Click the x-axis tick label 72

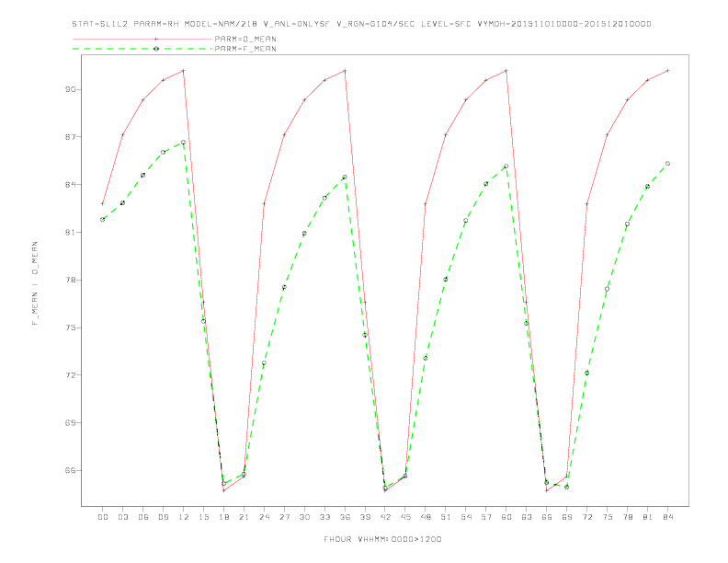[587, 517]
